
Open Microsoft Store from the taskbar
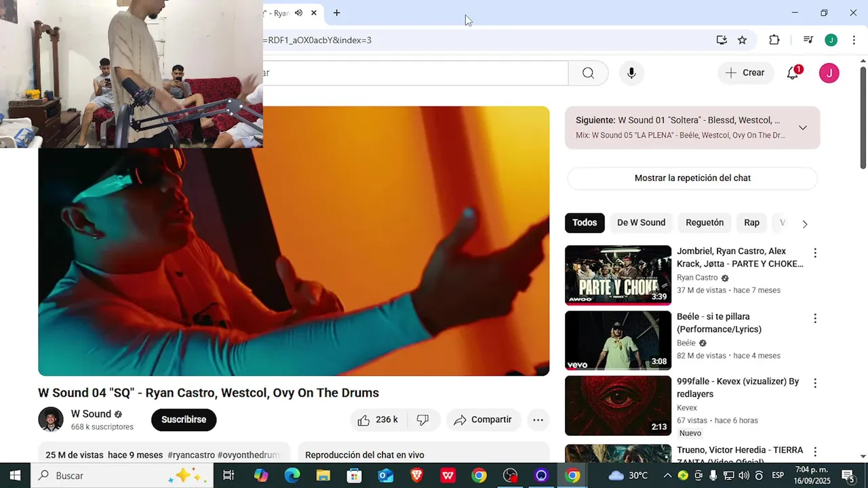click(x=354, y=475)
